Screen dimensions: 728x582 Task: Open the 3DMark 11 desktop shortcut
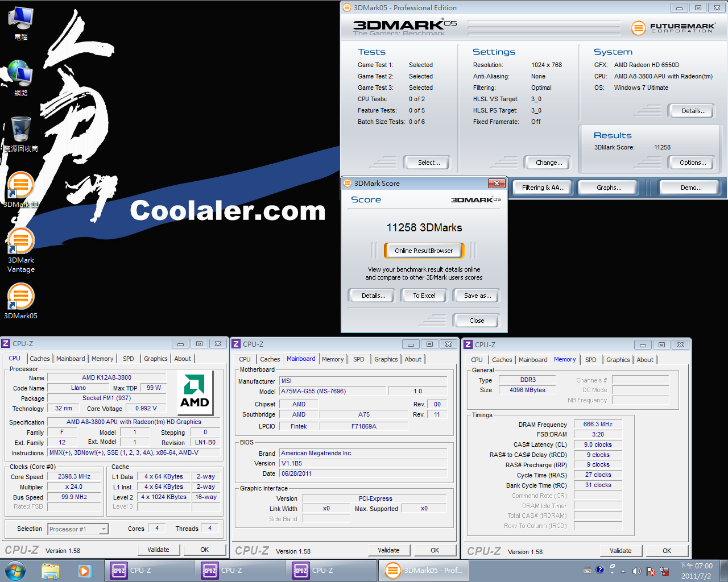click(x=20, y=190)
